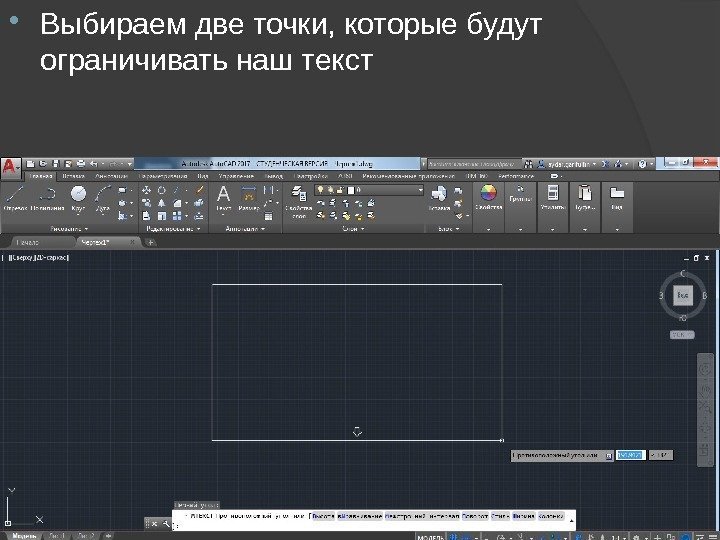
Task: Switch to the Вставка ribbon tab
Action: 73,176
